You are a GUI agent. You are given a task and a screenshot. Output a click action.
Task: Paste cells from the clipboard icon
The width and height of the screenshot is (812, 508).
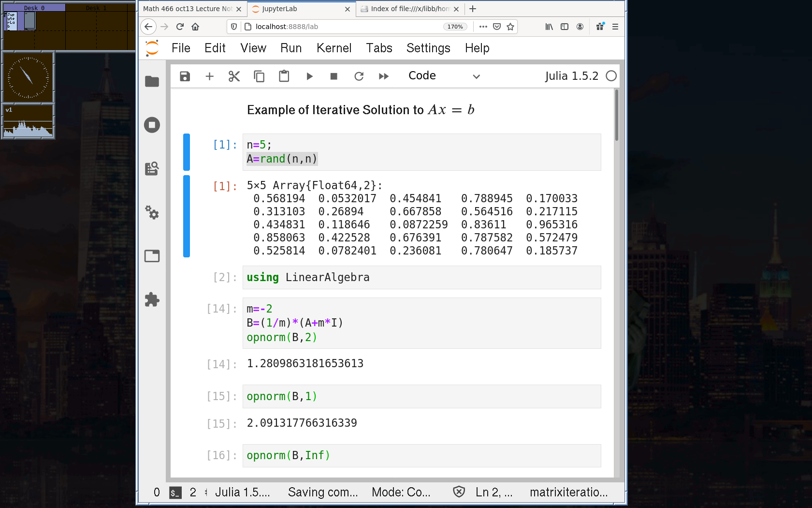(284, 76)
